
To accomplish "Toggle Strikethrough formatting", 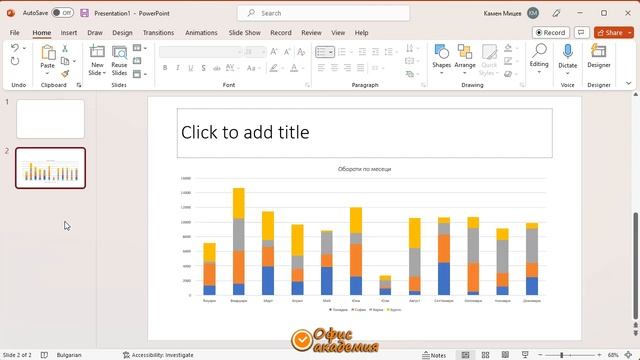I will click(x=216, y=68).
